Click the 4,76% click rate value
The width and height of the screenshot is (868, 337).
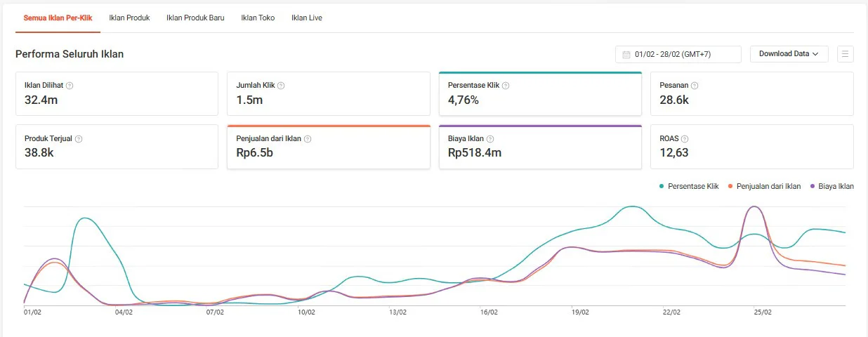(x=463, y=100)
